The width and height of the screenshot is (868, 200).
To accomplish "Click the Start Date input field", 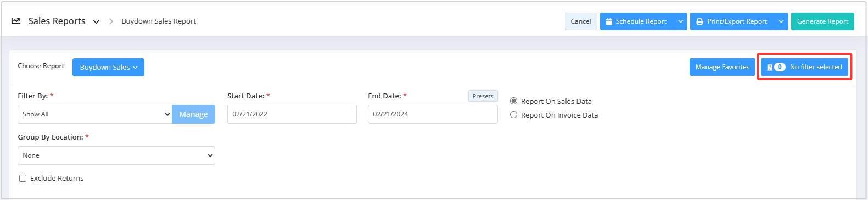I will pyautogui.click(x=292, y=114).
